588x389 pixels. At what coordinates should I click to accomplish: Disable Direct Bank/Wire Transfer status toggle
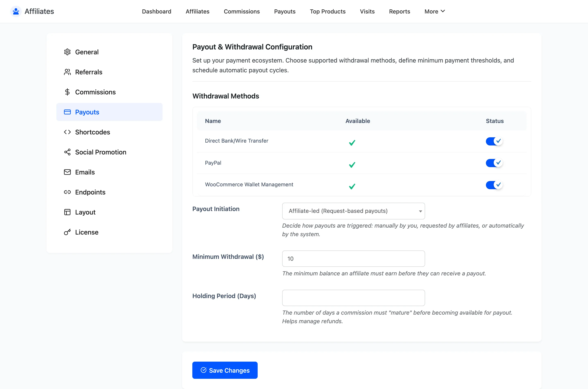[x=494, y=141]
